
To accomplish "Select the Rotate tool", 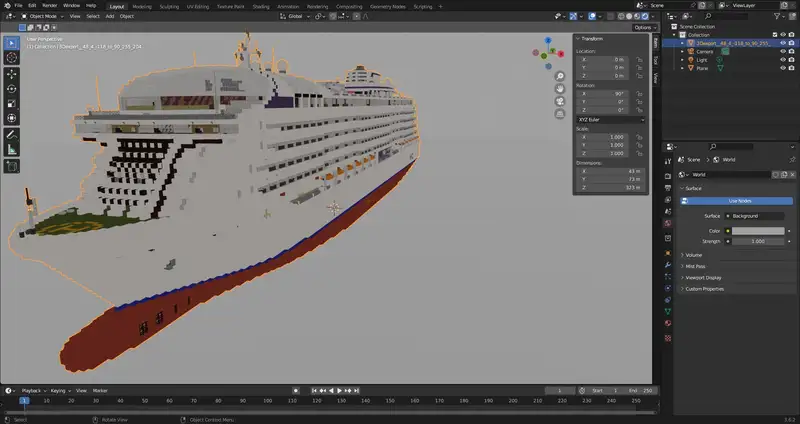I will point(12,88).
